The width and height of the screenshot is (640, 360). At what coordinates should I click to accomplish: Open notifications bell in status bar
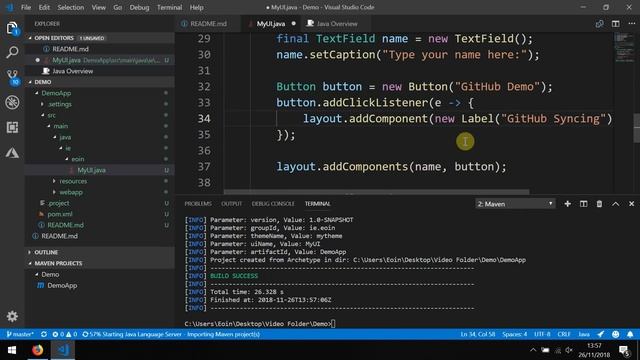coord(630,334)
